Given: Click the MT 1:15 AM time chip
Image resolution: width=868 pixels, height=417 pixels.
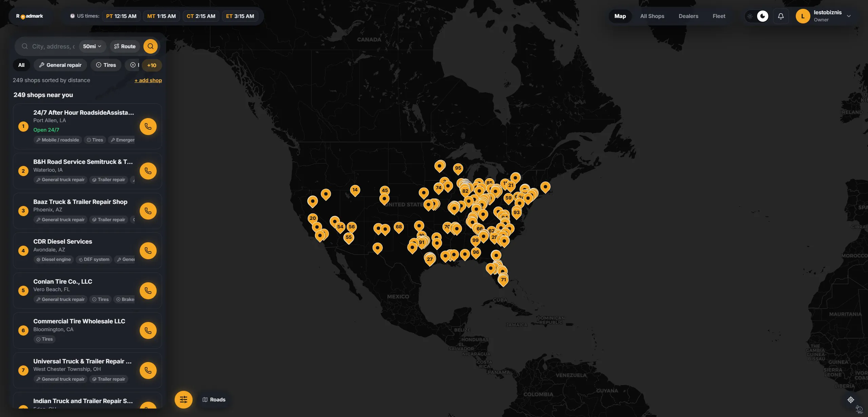Looking at the screenshot, I should [x=161, y=16].
